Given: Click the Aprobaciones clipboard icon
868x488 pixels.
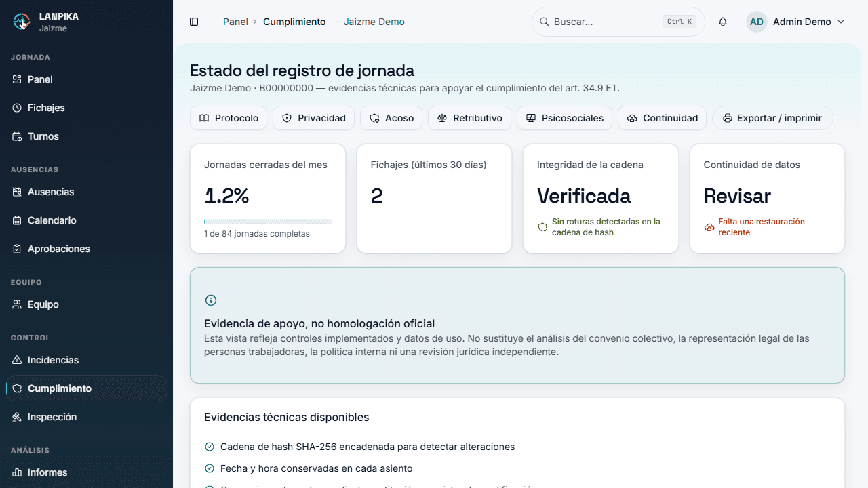Looking at the screenshot, I should click(17, 249).
